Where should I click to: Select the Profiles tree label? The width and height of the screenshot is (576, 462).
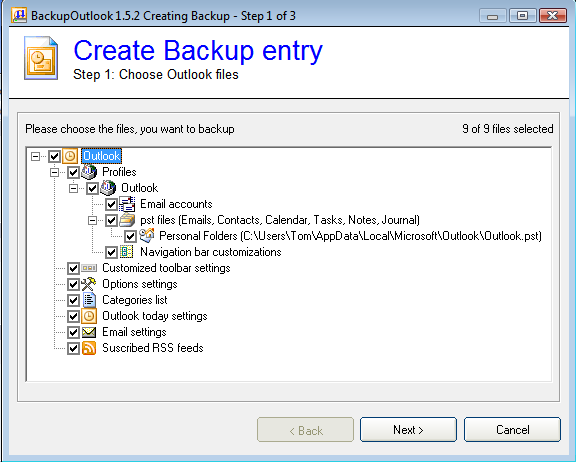[119, 172]
